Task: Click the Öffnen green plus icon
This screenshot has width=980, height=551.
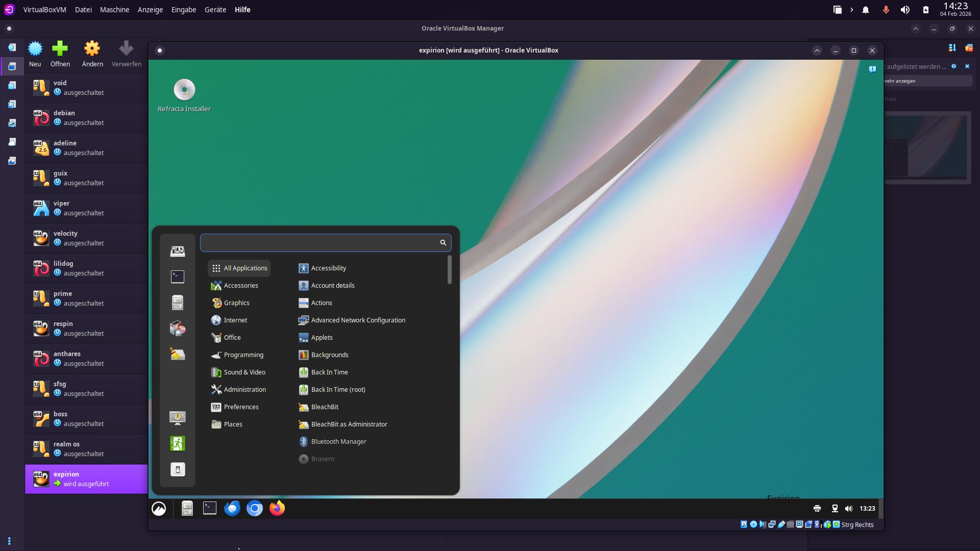Action: click(60, 49)
